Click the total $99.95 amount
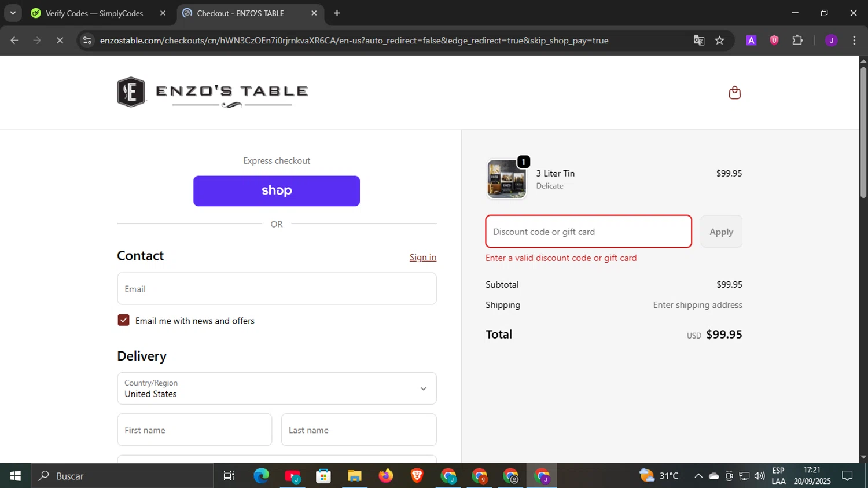The height and width of the screenshot is (488, 868). tap(724, 335)
